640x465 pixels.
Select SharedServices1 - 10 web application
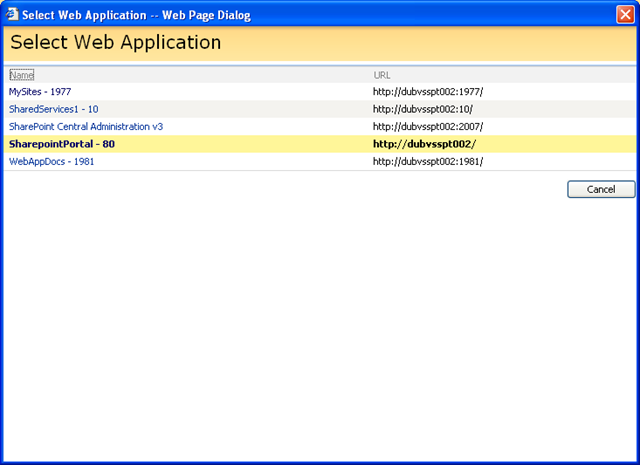pyautogui.click(x=53, y=109)
